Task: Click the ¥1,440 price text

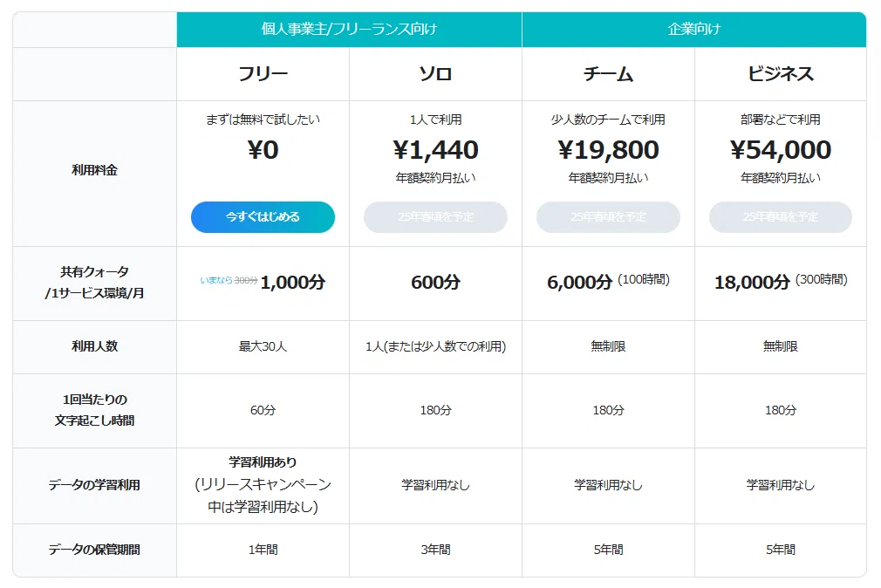Action: tap(435, 150)
